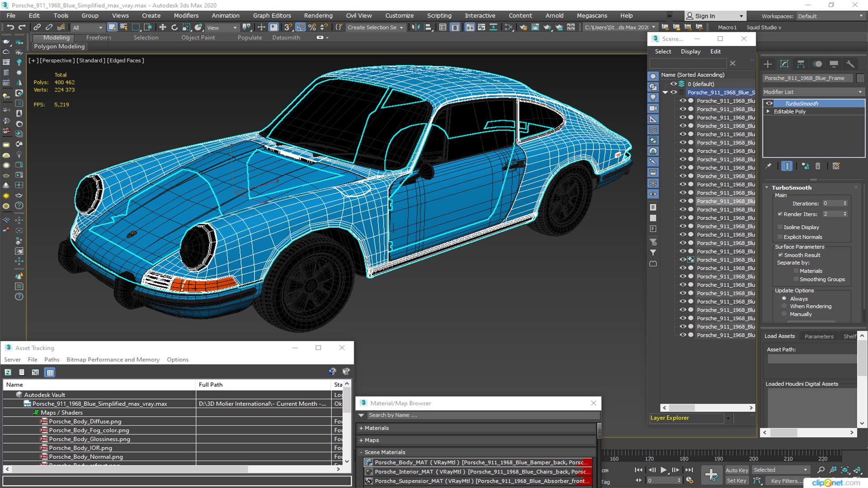The height and width of the screenshot is (488, 868).
Task: Toggle the Angle Snap tool
Action: pos(300,27)
